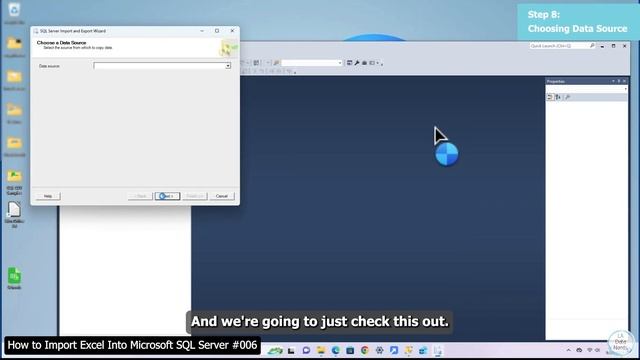Click the wizard icon in the dialog title bar
Viewport: 640px width, 360px height.
tap(36, 31)
